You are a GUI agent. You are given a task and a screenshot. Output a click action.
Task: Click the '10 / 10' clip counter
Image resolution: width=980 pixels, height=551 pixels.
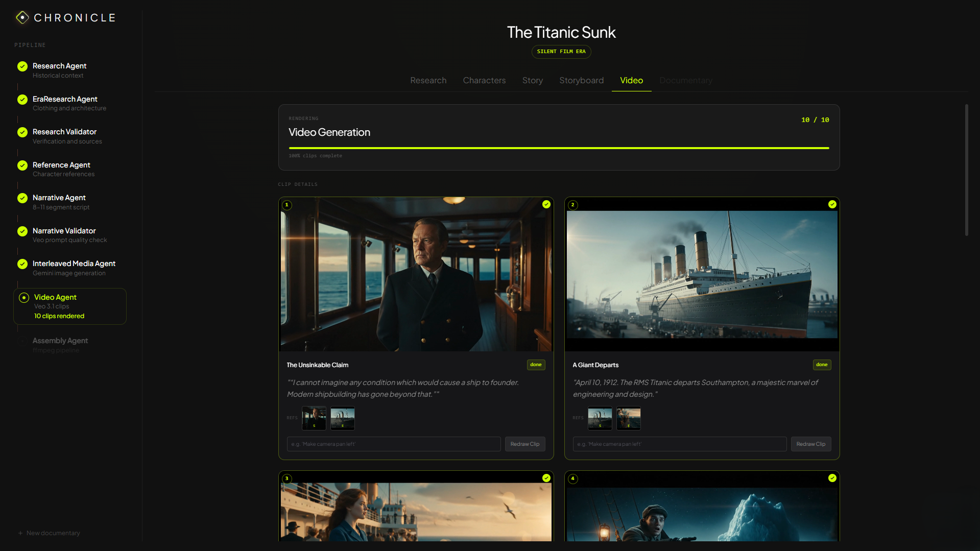pos(815,120)
